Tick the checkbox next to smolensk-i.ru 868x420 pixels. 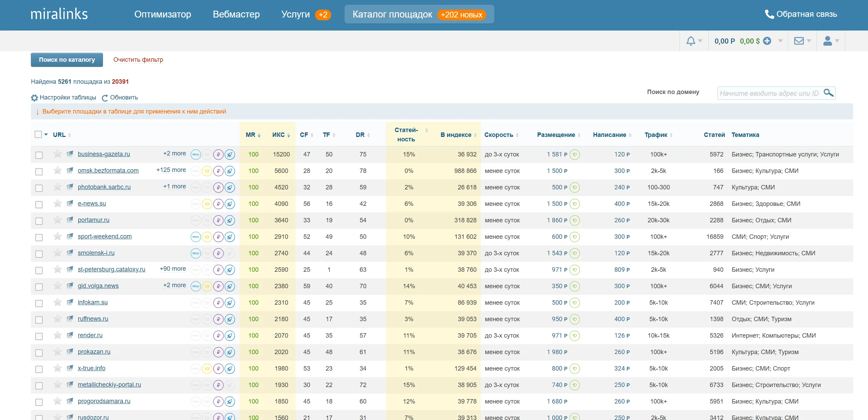tap(39, 254)
